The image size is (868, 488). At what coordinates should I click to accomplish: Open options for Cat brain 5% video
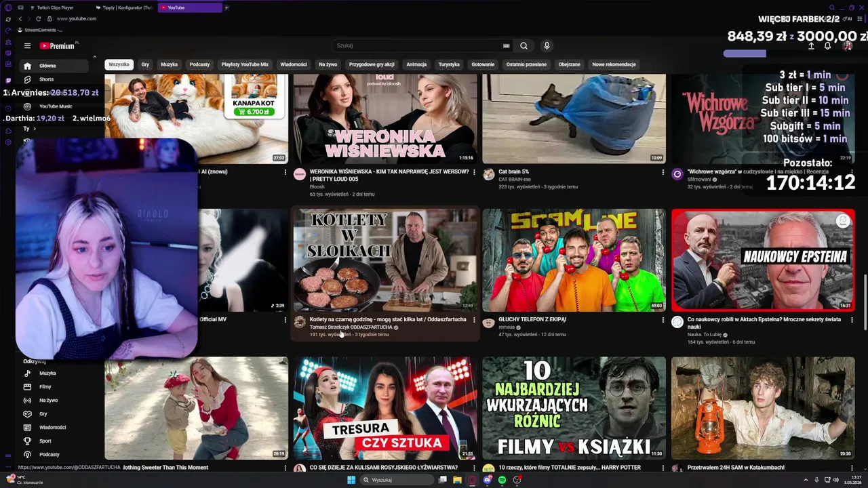point(663,172)
